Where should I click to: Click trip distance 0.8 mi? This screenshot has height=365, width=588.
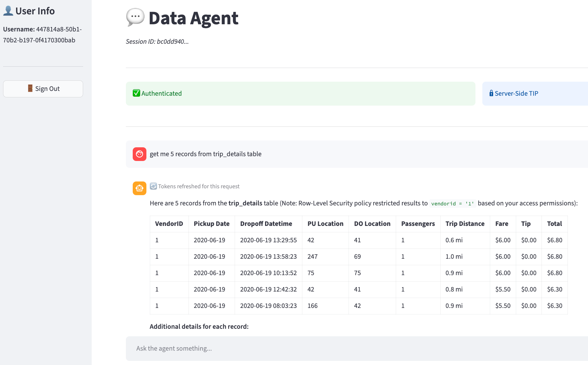454,289
